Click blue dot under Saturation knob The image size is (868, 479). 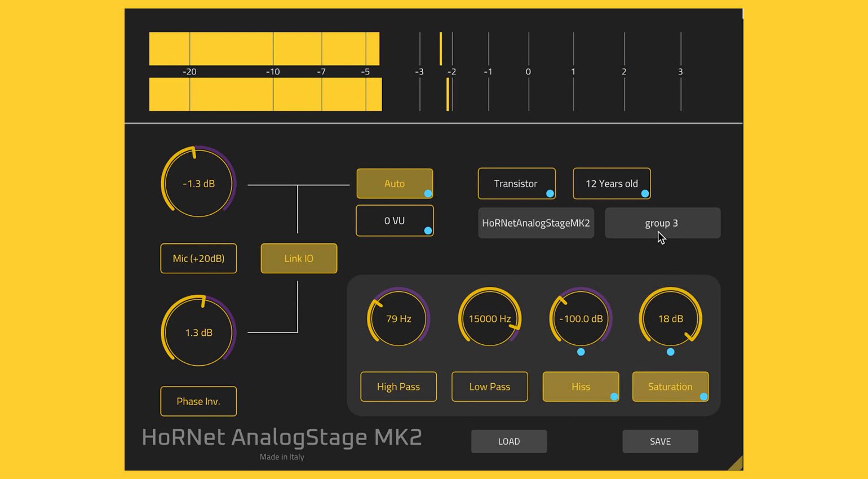coord(670,352)
